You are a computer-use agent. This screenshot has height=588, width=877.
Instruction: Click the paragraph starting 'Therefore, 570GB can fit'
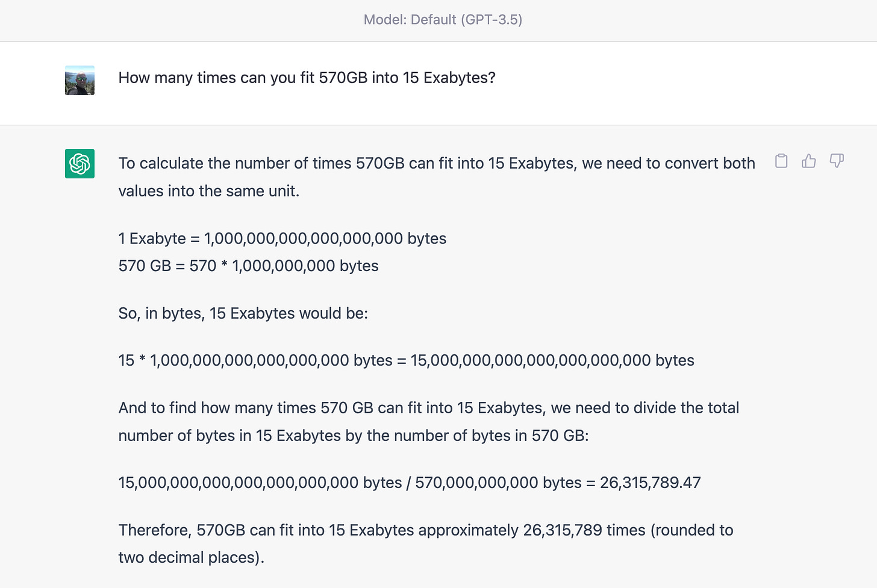click(426, 543)
